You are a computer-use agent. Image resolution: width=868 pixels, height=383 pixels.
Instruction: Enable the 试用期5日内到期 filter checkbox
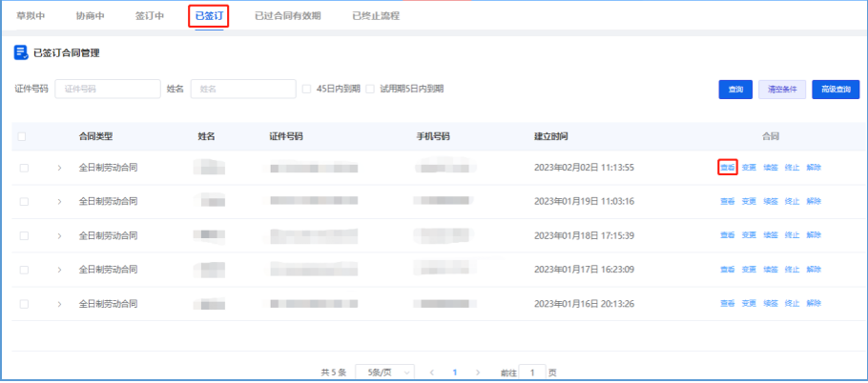[371, 89]
